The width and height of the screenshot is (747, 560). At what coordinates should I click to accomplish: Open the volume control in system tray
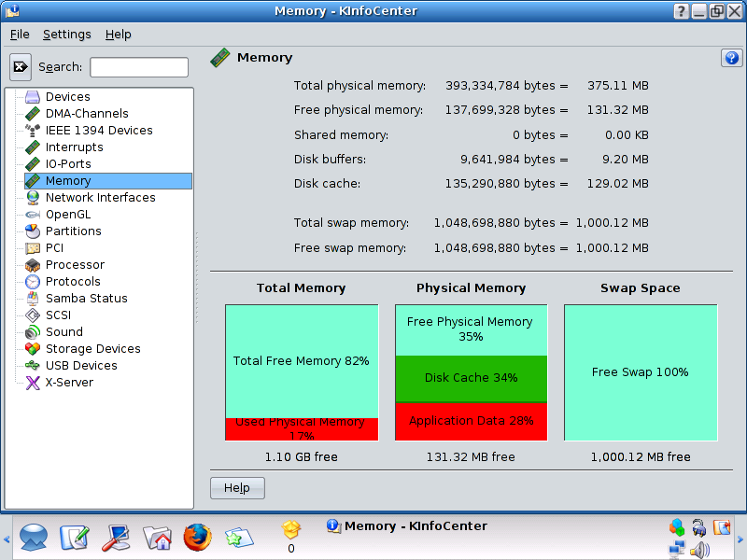[x=699, y=550]
